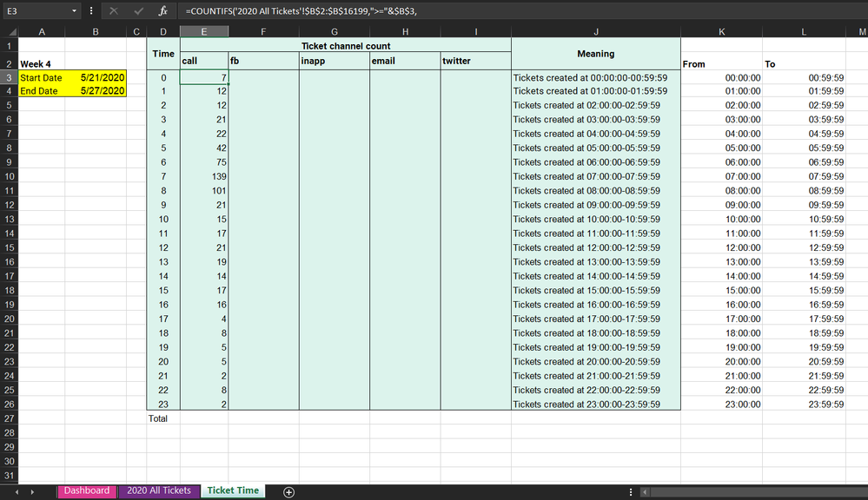Select From time cell 23:00:00

[721, 405]
